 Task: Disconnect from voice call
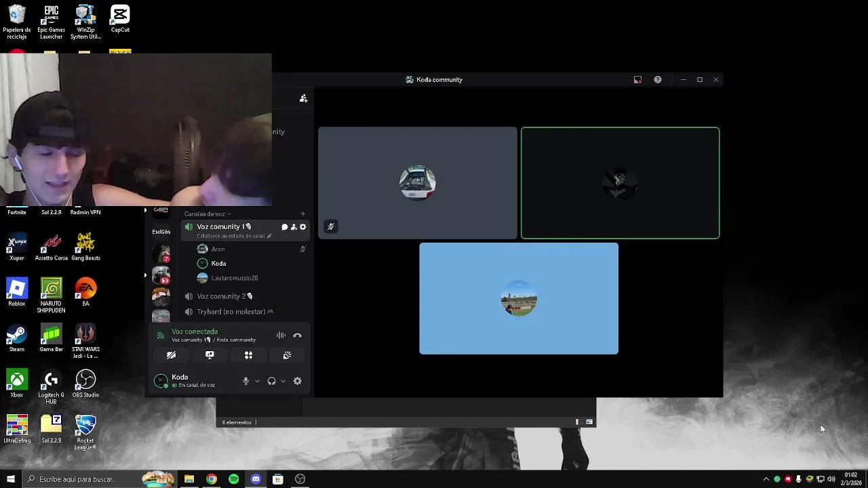297,335
